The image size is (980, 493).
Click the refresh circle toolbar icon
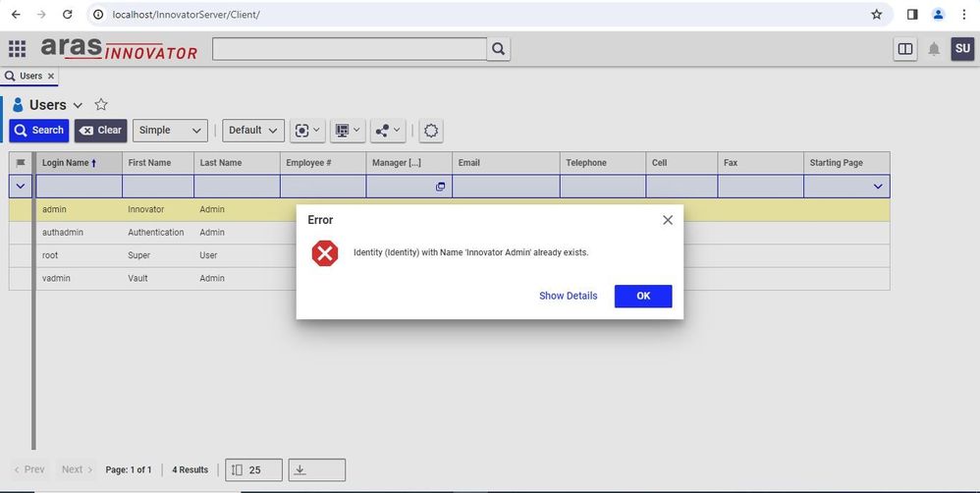pos(431,131)
